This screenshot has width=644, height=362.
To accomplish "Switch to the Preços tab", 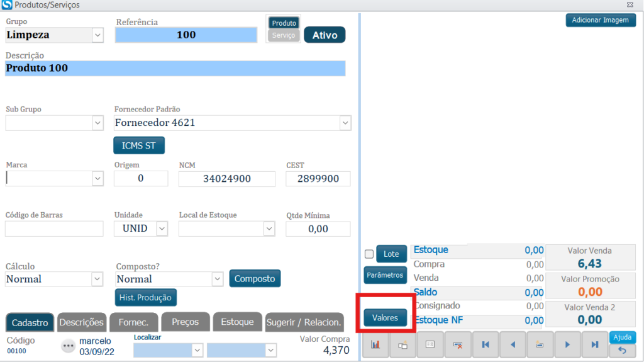I will (x=186, y=322).
